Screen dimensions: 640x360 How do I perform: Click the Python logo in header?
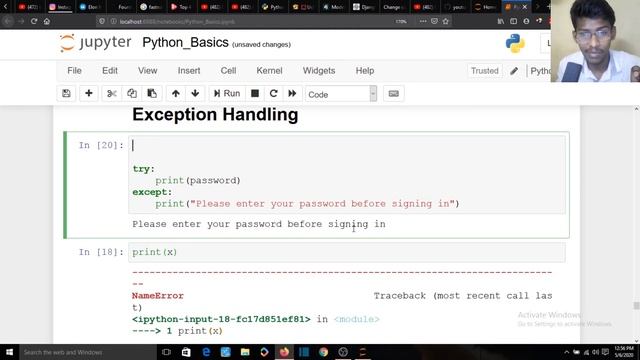(x=515, y=43)
